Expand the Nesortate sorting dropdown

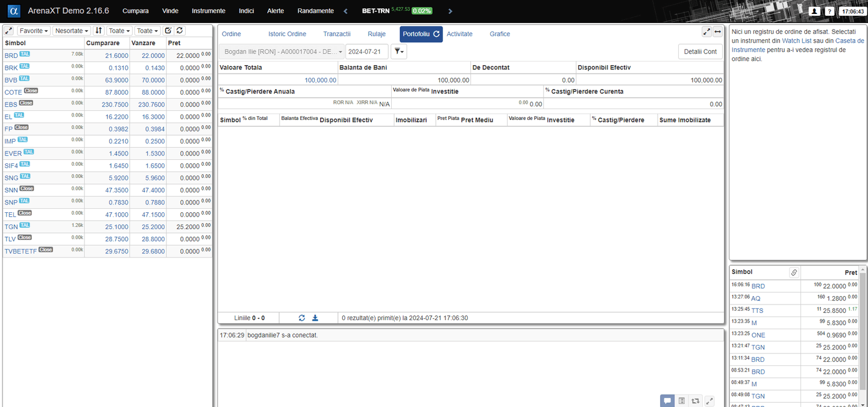tap(72, 31)
